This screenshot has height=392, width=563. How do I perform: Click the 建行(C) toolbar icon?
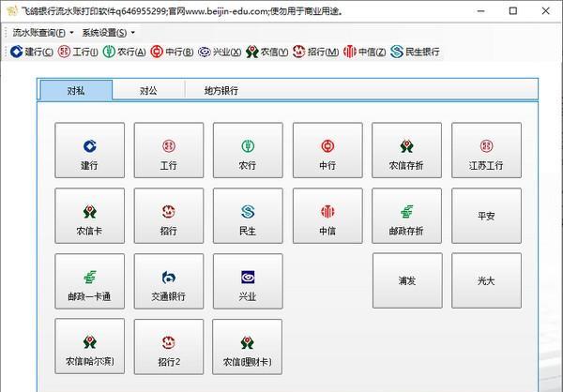point(32,52)
